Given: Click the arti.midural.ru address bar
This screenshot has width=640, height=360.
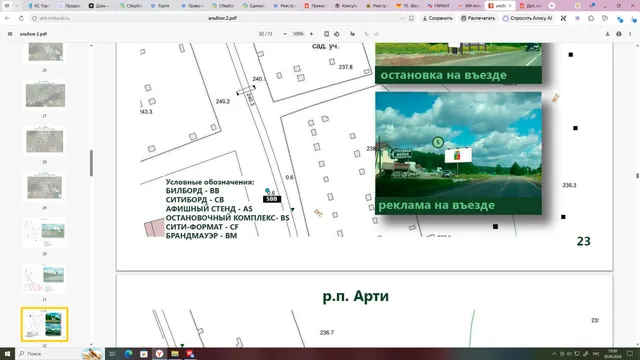Looking at the screenshot, I should [x=55, y=18].
